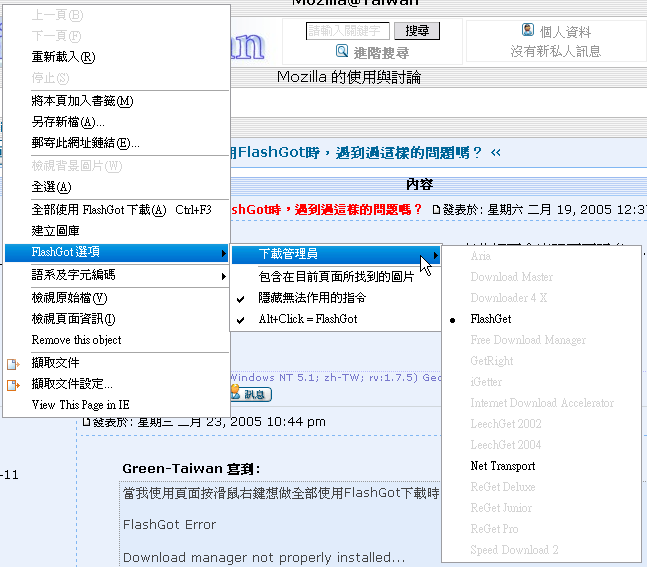Click Download Master in manager list
This screenshot has width=647, height=567.
[x=541, y=277]
